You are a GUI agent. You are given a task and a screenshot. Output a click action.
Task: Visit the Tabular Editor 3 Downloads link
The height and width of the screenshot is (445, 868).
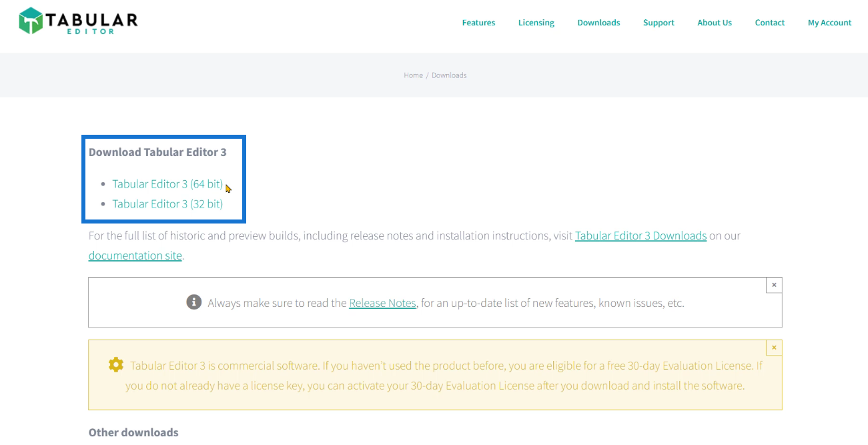click(x=640, y=236)
